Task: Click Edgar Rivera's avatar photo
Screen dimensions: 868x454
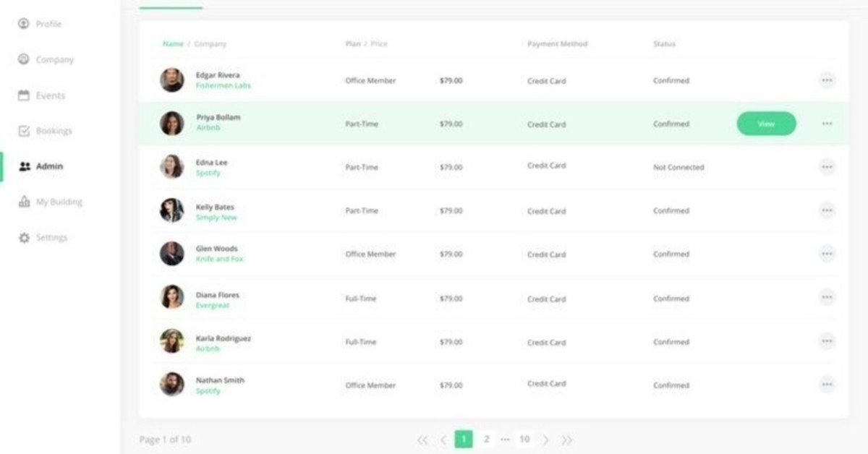Action: pos(171,80)
